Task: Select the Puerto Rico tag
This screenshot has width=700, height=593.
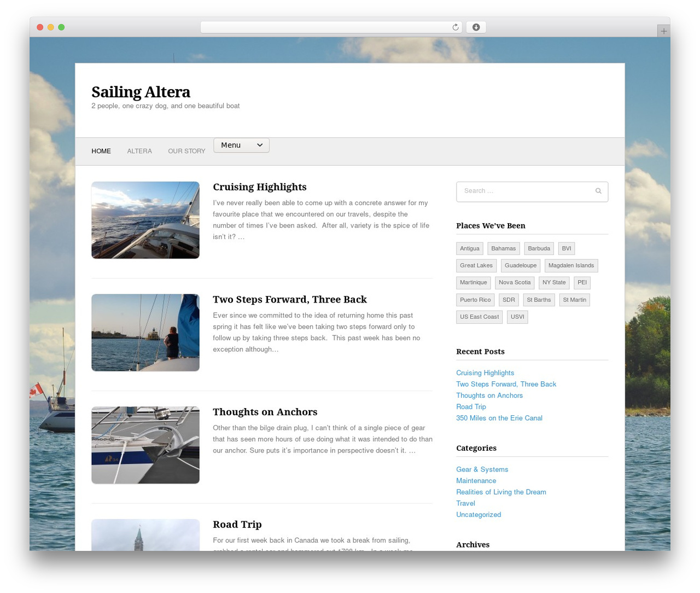Action: pos(475,300)
